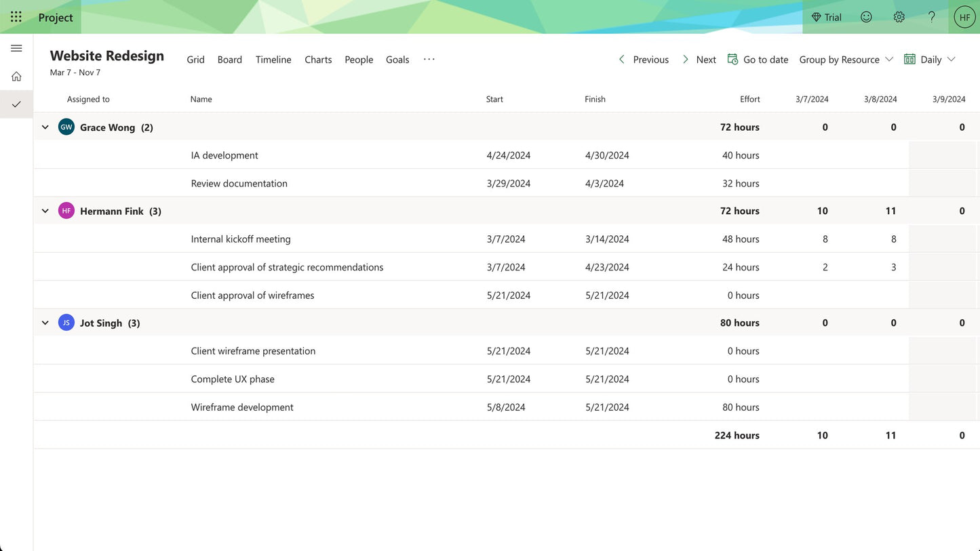Click the Website Redesign project title
Viewport: 980px width, 551px height.
(107, 56)
